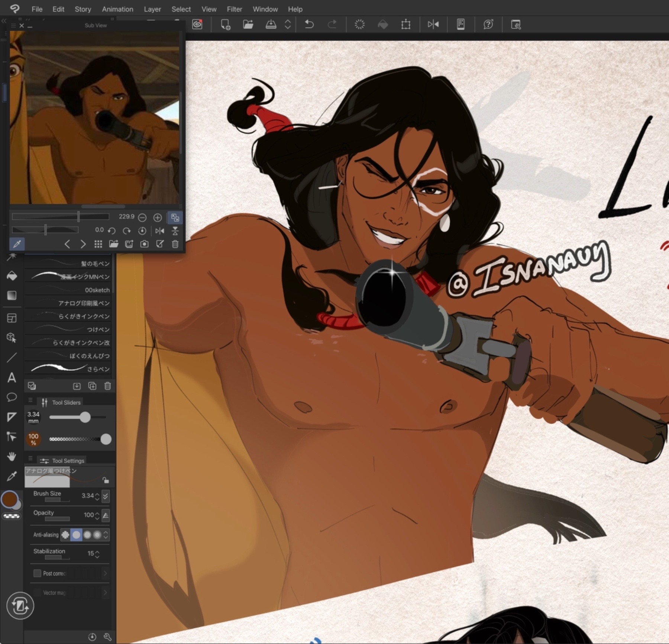Toggle Sub View vertical flip
The width and height of the screenshot is (669, 644).
(x=175, y=231)
